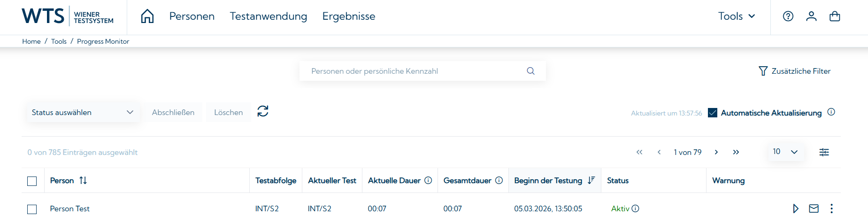This screenshot has height=223, width=868.
Task: Open the Tools dropdown menu
Action: [x=737, y=16]
